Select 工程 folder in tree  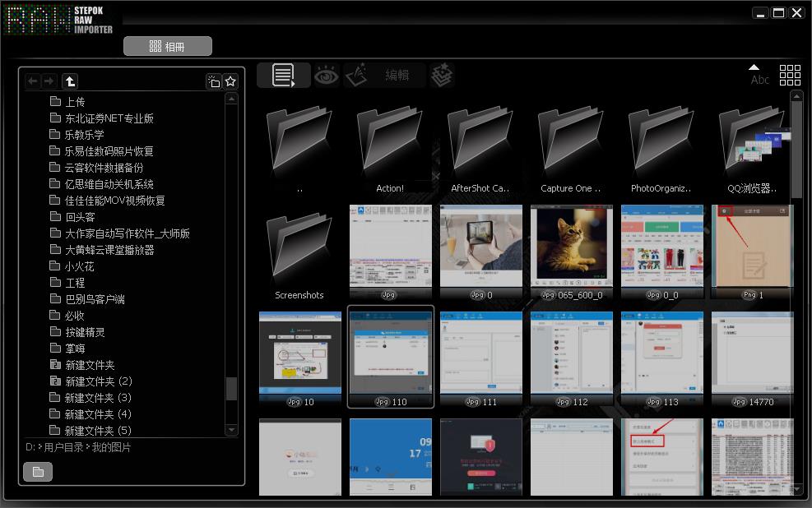[75, 283]
